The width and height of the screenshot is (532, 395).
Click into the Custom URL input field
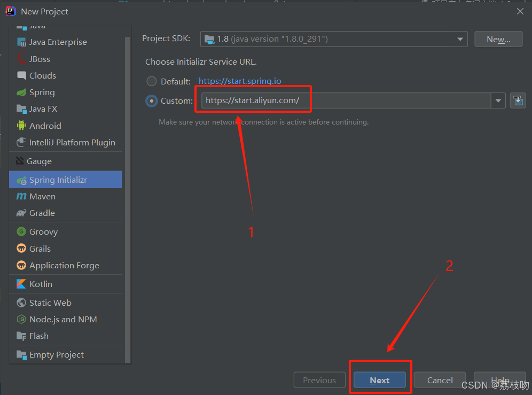click(346, 100)
